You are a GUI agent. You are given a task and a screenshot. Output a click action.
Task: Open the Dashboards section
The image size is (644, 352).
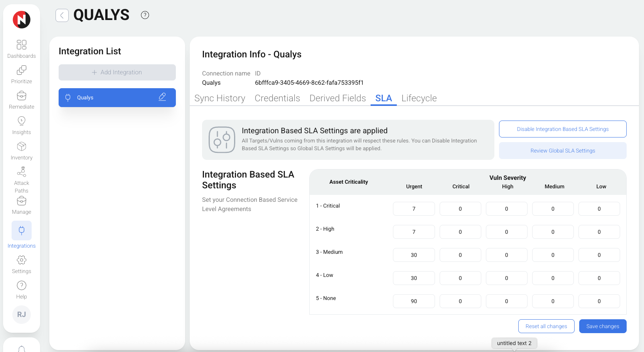coord(22,49)
